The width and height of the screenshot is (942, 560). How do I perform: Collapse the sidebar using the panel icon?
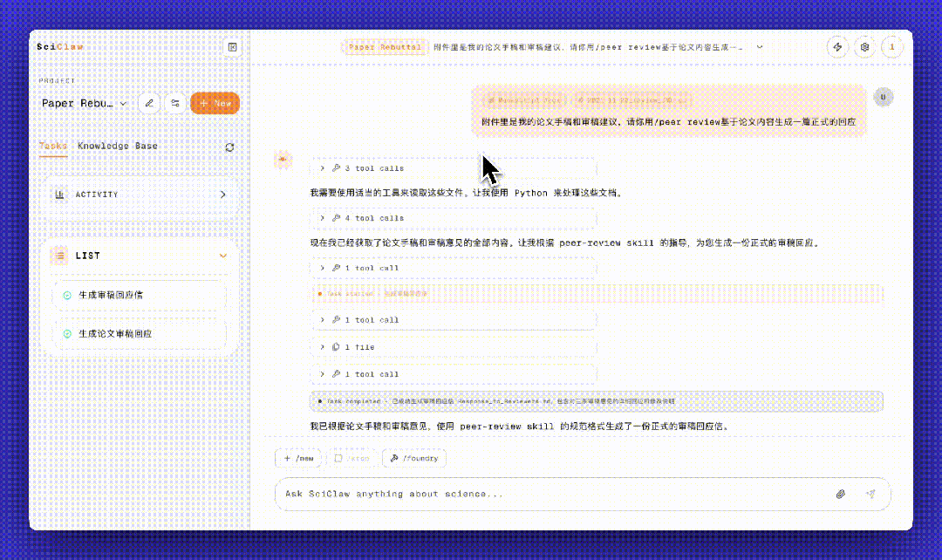[232, 46]
